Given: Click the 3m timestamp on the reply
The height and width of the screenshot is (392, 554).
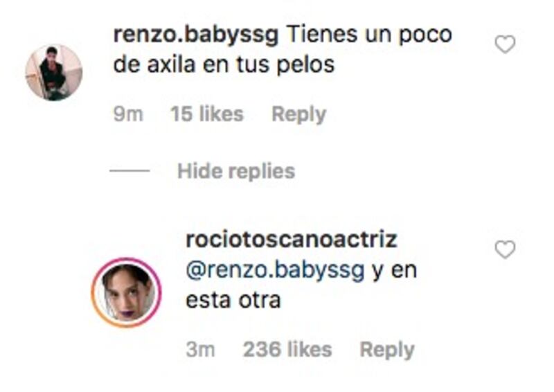Looking at the screenshot, I should pos(200,350).
